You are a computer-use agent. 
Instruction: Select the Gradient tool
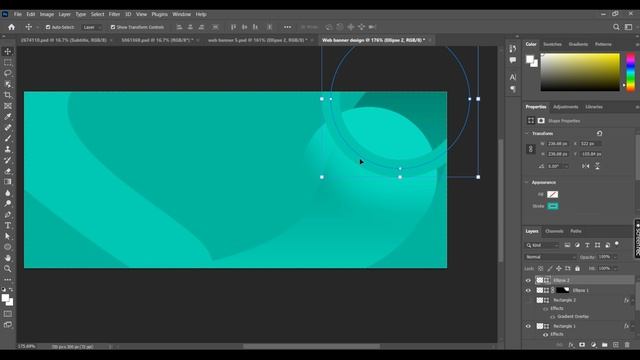[8, 182]
